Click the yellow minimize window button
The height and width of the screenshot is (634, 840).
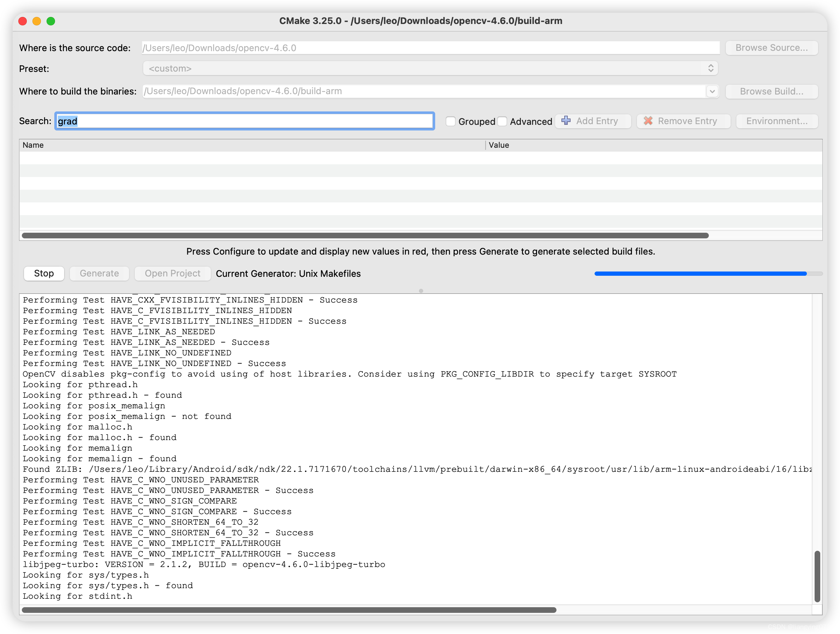pyautogui.click(x=36, y=21)
